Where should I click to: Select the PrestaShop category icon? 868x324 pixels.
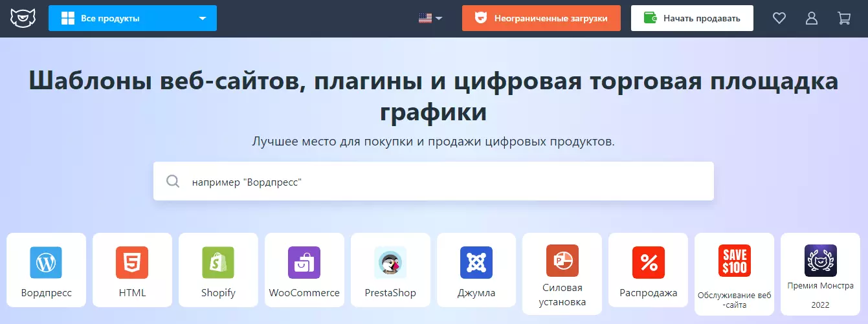point(390,263)
